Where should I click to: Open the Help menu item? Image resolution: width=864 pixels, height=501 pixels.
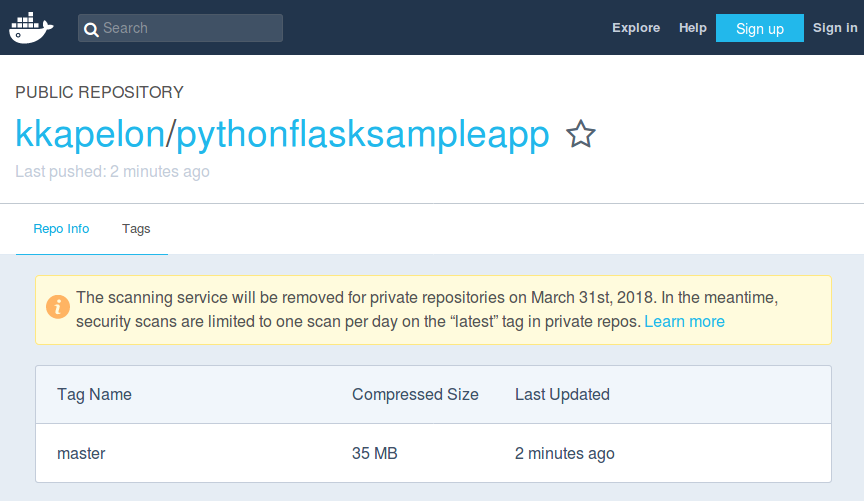click(x=693, y=28)
